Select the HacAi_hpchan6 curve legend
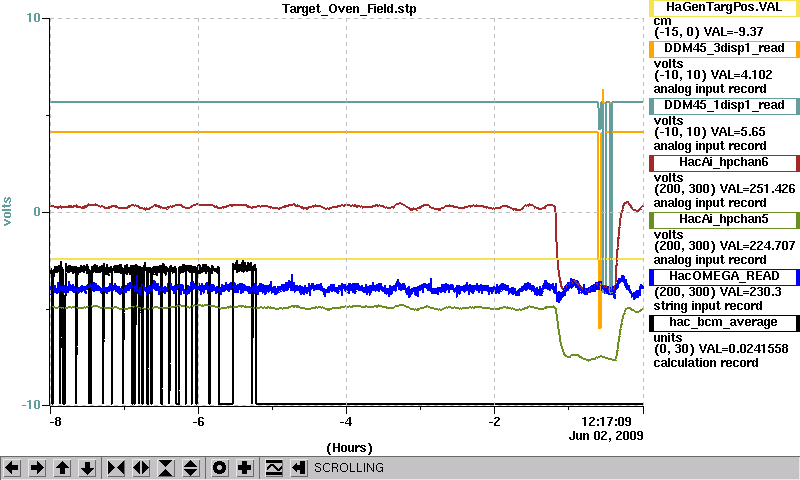This screenshot has height=480, width=800. 724,163
